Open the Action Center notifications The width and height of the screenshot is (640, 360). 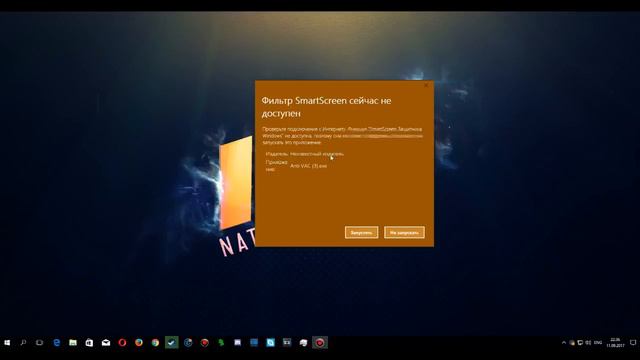pos(633,343)
